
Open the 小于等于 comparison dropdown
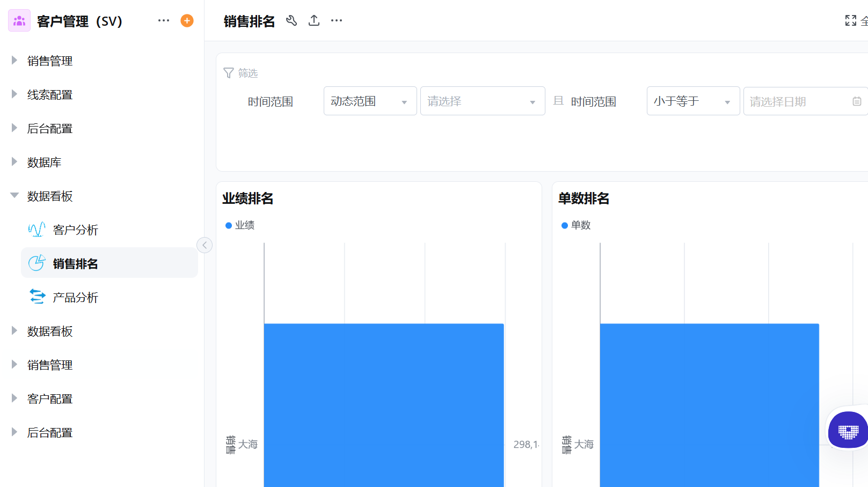click(x=693, y=101)
